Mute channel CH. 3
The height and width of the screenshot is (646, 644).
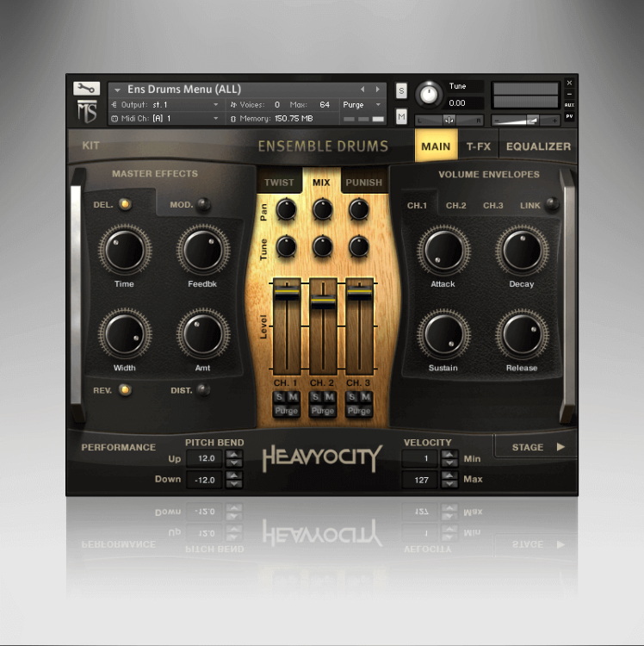tap(366, 397)
